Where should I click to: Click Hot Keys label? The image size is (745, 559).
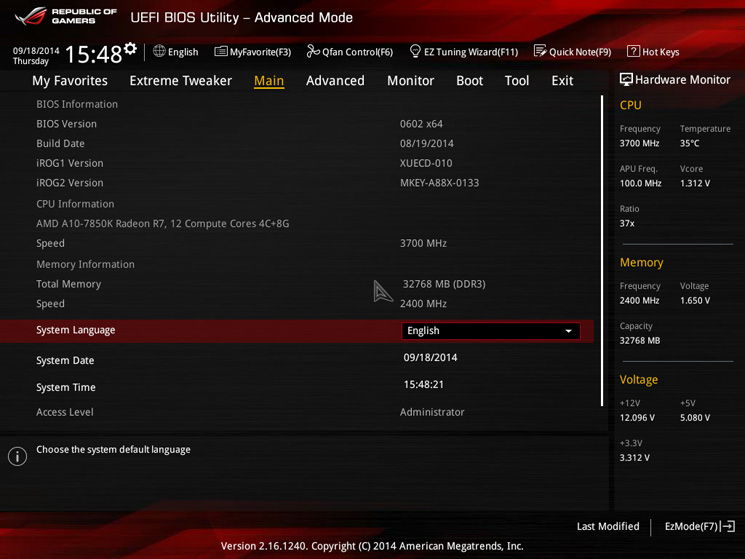point(660,52)
